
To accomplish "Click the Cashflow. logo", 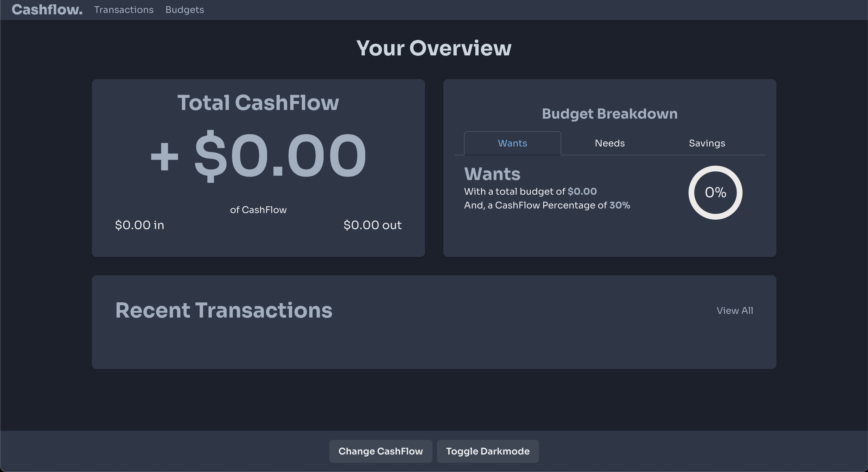I will pos(47,10).
